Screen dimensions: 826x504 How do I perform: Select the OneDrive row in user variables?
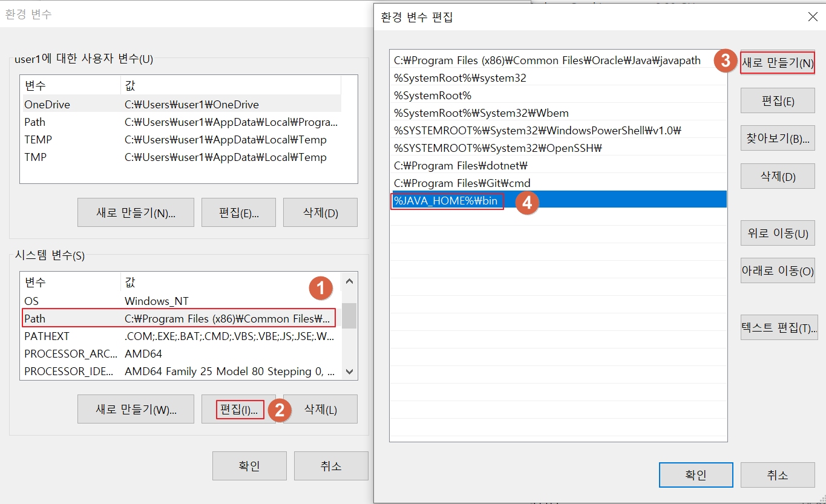point(91,104)
